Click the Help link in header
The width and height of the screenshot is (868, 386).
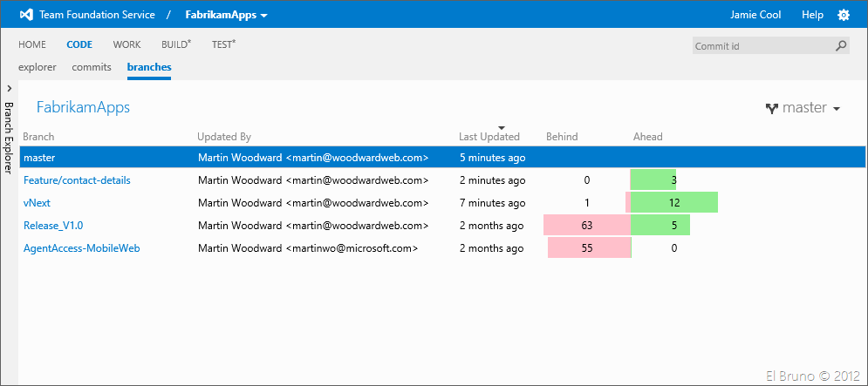[812, 15]
